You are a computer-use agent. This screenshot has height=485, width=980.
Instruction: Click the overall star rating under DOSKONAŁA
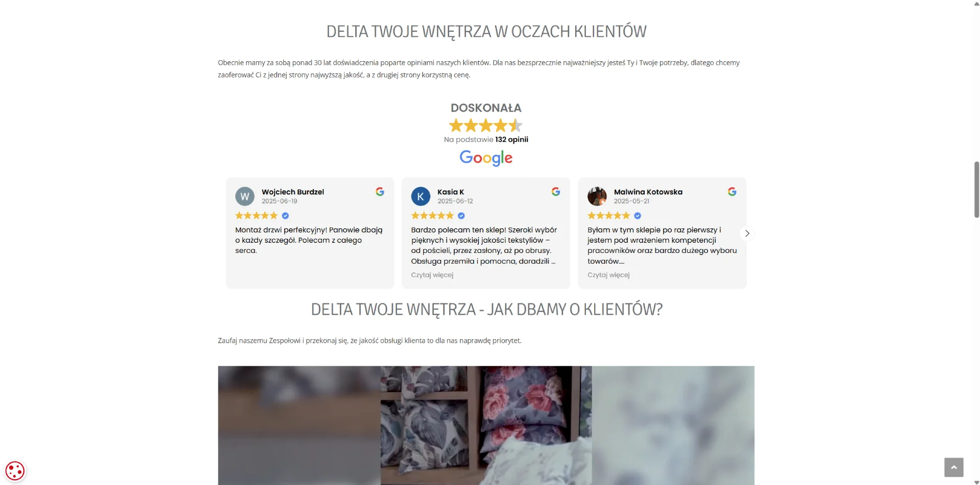(485, 125)
